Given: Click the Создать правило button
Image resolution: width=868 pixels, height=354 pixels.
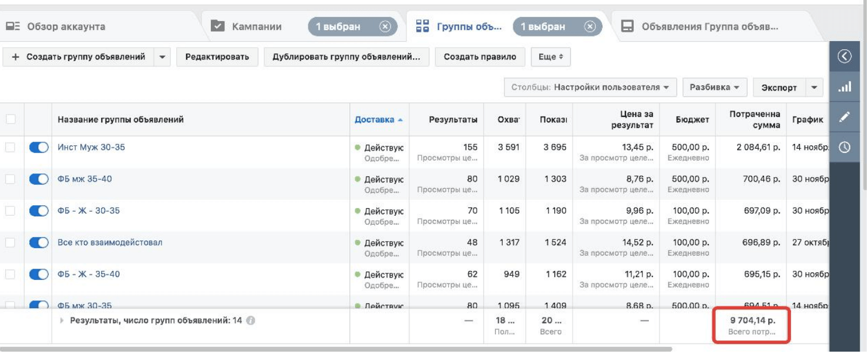Looking at the screenshot, I should click(480, 57).
